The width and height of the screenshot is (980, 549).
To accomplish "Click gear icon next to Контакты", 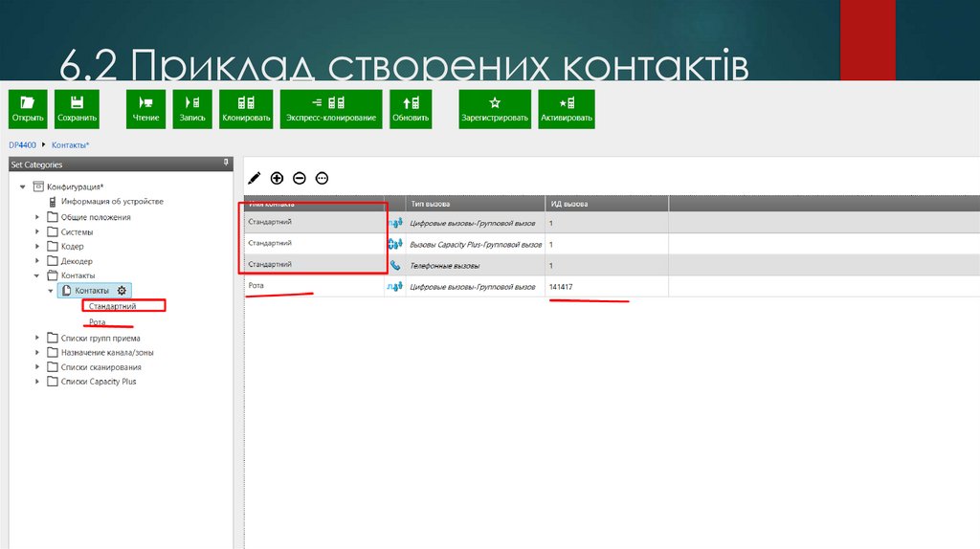I will coord(122,291).
